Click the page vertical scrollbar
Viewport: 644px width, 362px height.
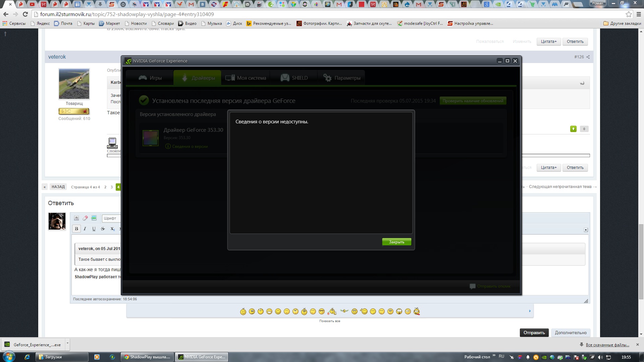tap(641, 261)
